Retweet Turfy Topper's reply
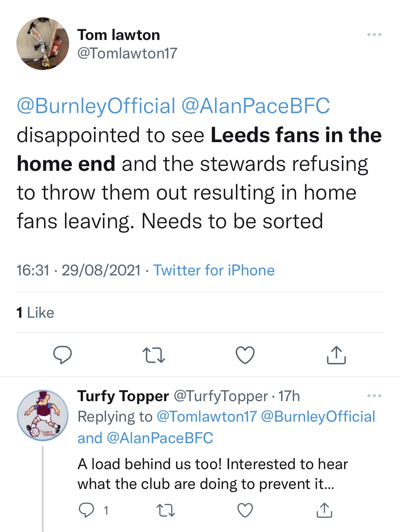400x532 pixels. tap(166, 510)
